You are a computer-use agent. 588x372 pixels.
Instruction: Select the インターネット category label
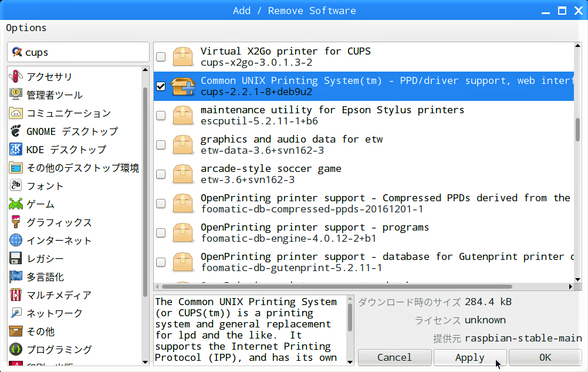pos(59,241)
